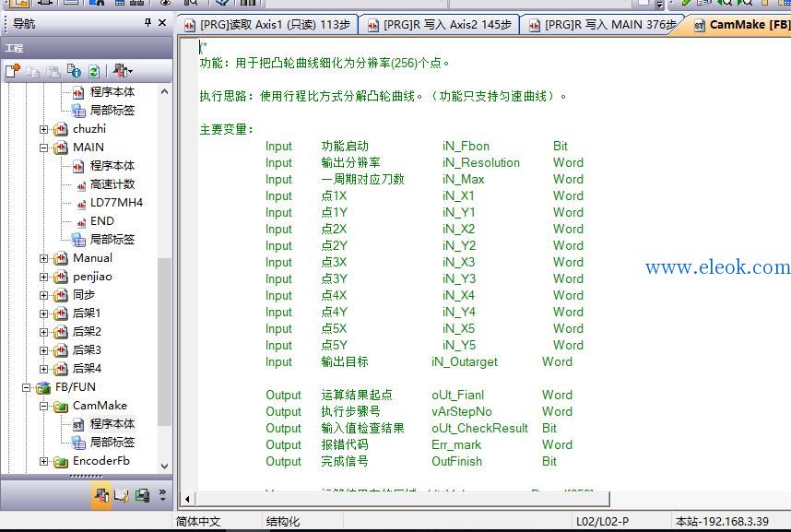Open 局部标签 under the CamMake node
791x532 pixels.
(112, 443)
